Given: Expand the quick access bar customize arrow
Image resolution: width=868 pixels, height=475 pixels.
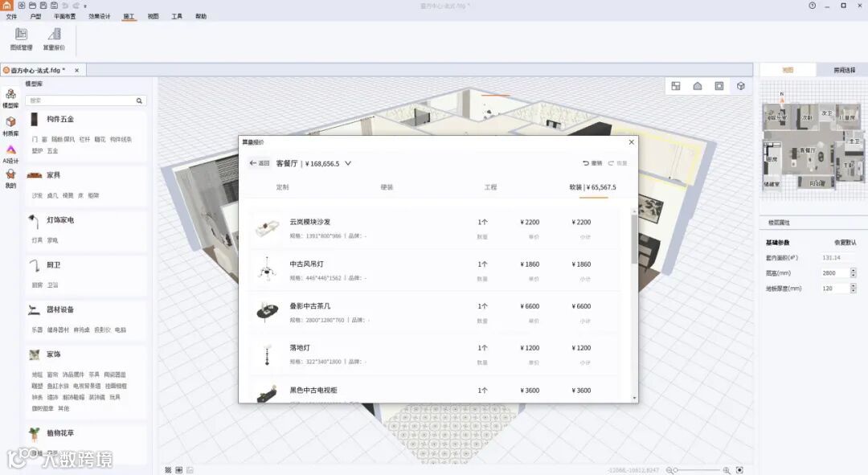Looking at the screenshot, I should pos(84,6).
